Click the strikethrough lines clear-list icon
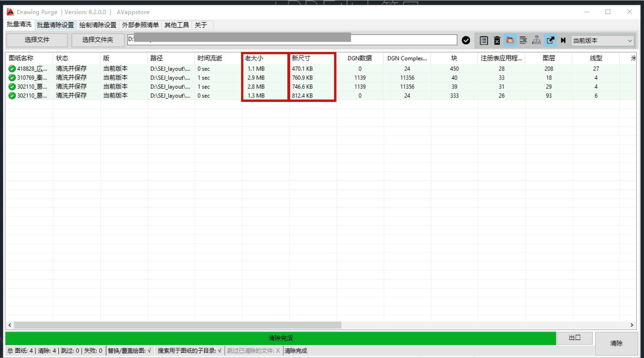This screenshot has width=644, height=358. click(x=523, y=40)
